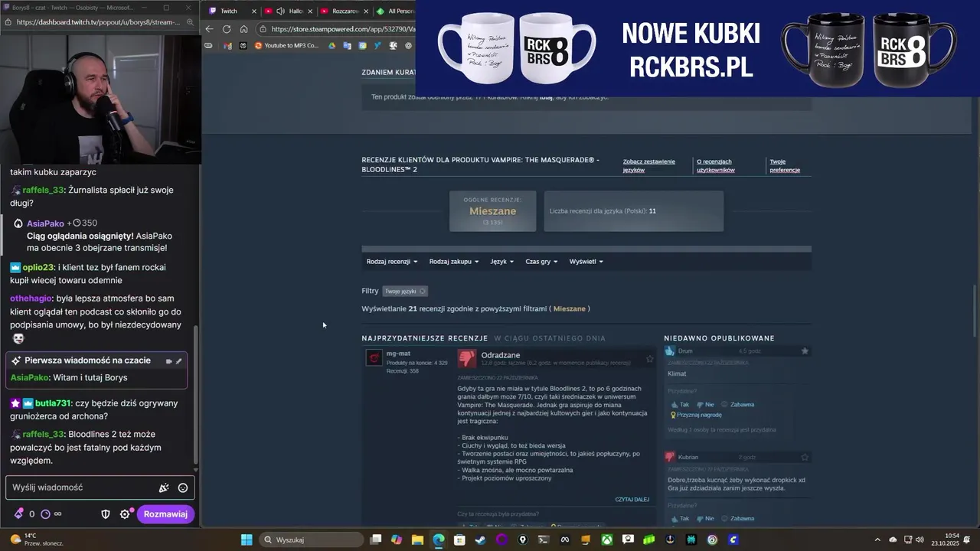Open the Windows Start menu
The image size is (980, 551).
coord(247,540)
